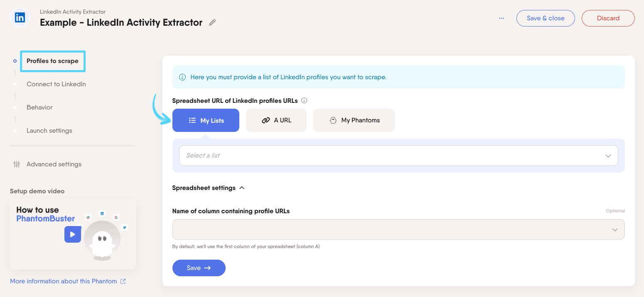Play the setup demo video
The height and width of the screenshot is (297, 644).
[x=72, y=234]
